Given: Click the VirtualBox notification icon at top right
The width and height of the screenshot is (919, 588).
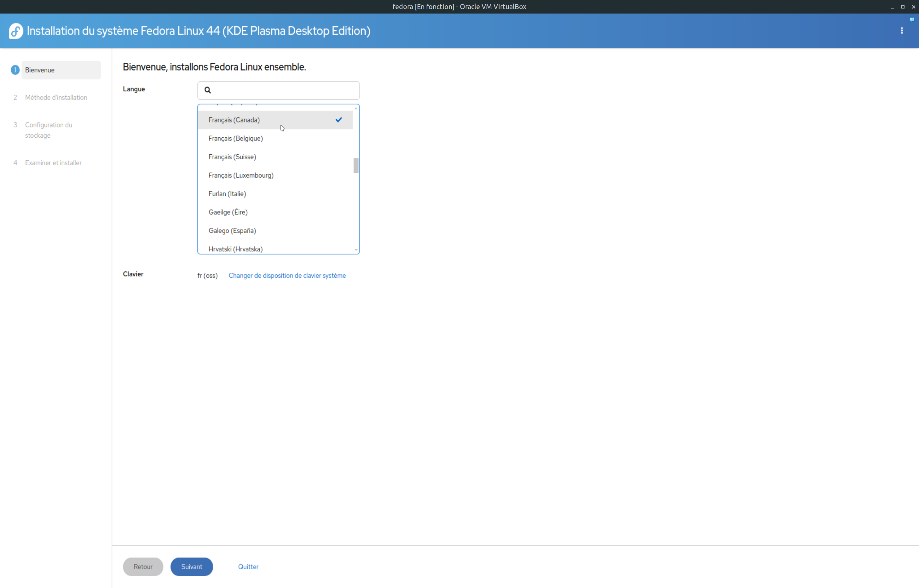Looking at the screenshot, I should (912, 20).
